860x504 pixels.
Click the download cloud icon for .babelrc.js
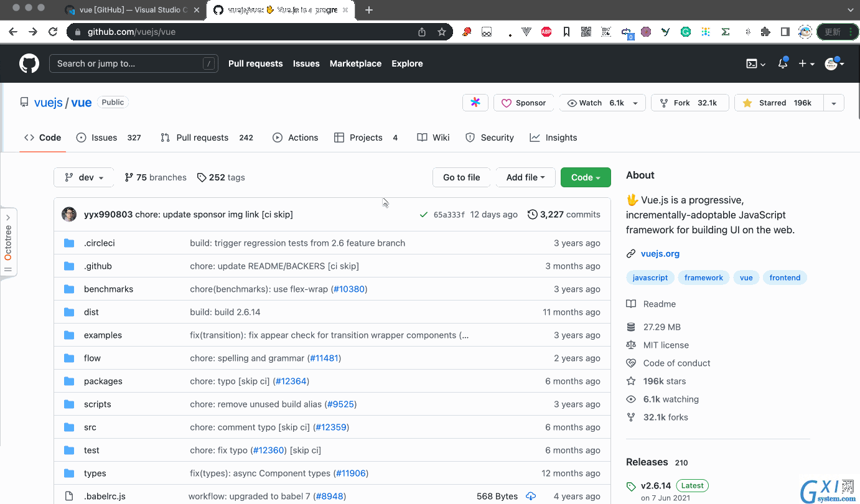531,496
